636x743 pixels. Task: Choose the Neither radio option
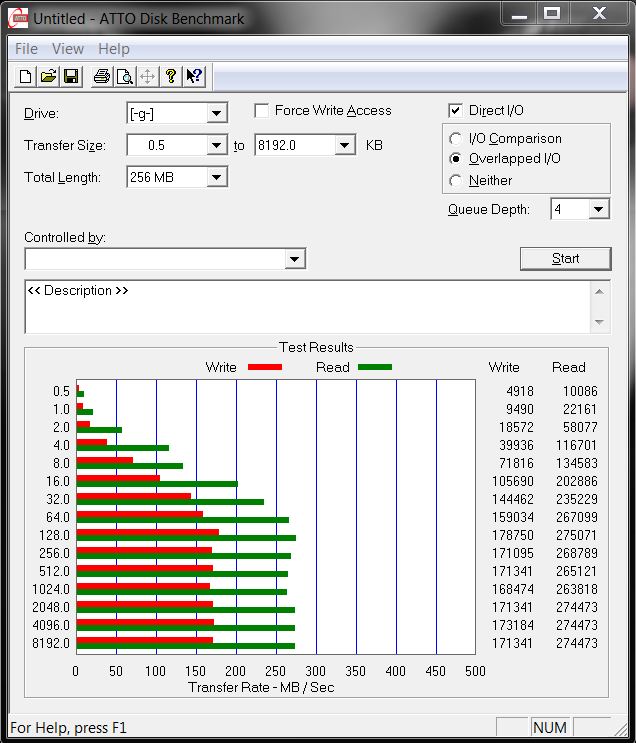[456, 181]
